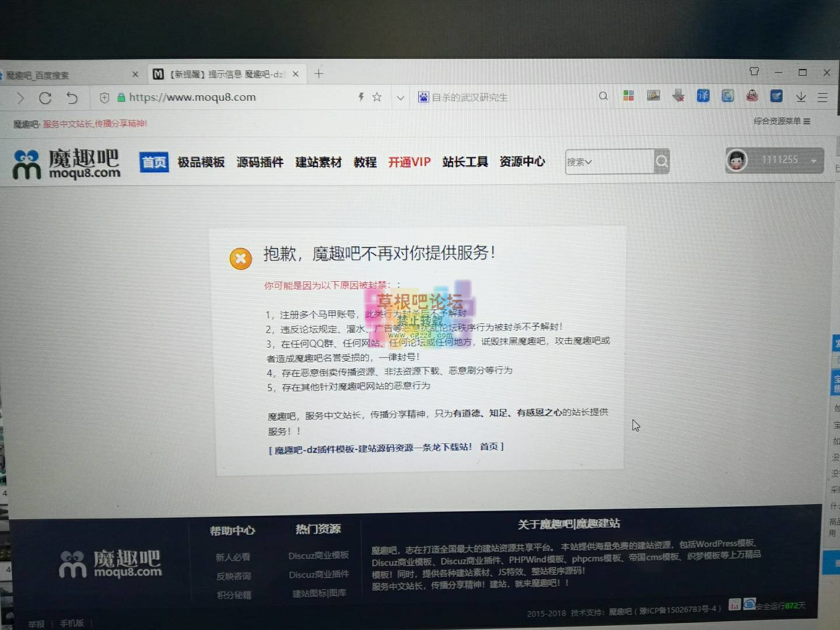Open the 建站素材 navigation item
The width and height of the screenshot is (840, 630).
[x=318, y=162]
